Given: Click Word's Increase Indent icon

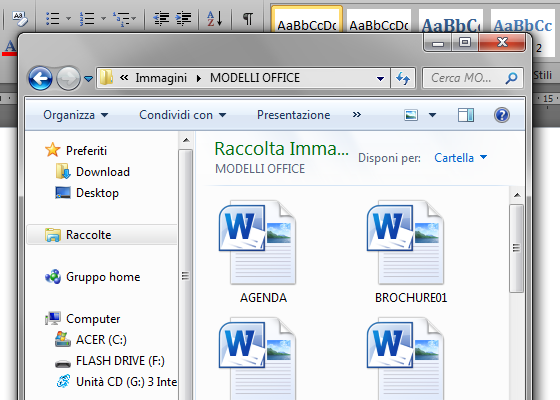Looking at the screenshot, I should (184, 18).
